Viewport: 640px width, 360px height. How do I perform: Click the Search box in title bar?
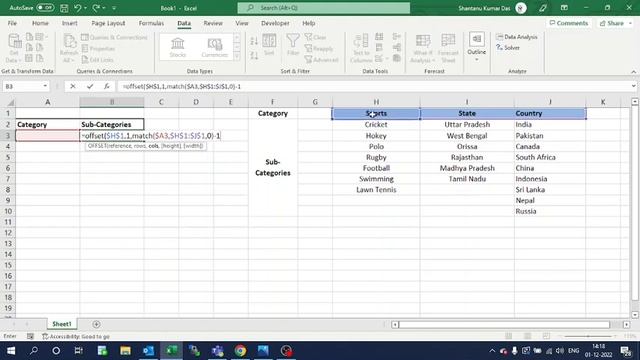coord(324,8)
